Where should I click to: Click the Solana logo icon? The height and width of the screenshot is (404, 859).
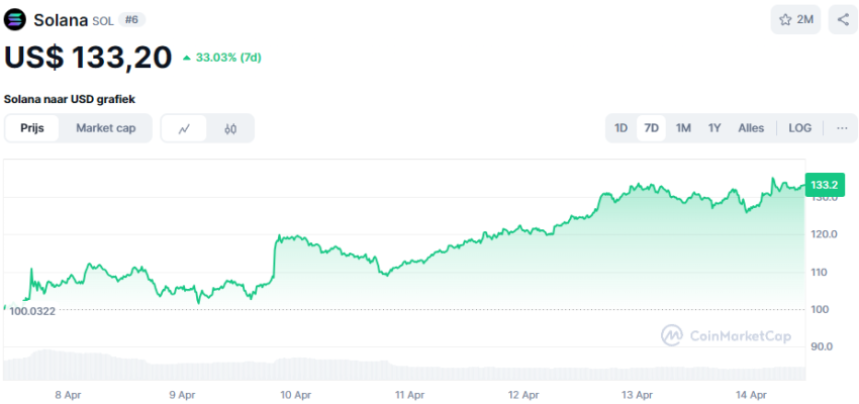16,20
